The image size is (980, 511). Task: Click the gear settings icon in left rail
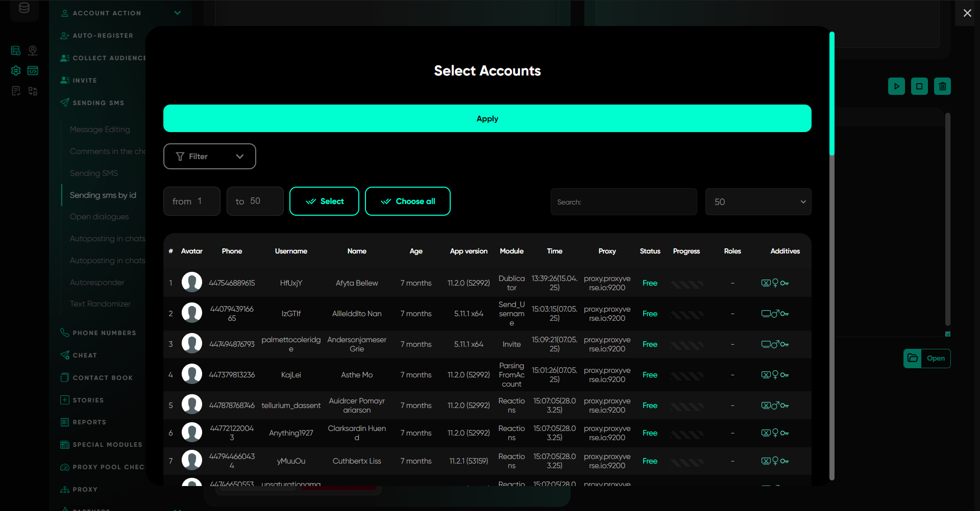(16, 70)
